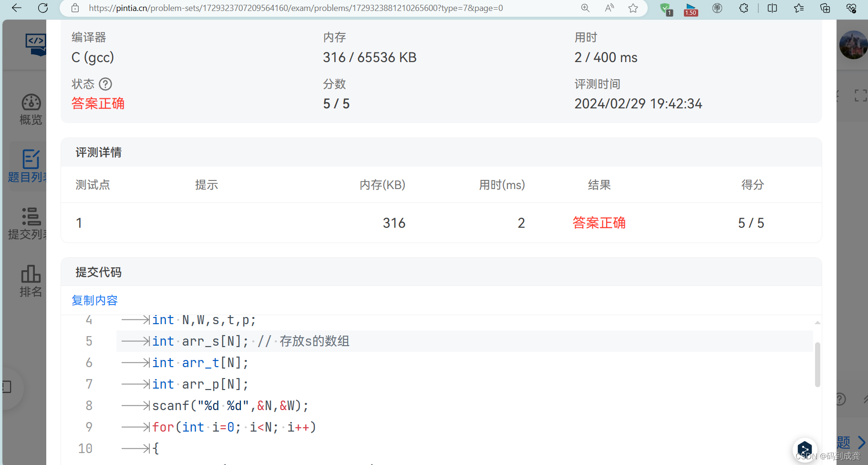Image resolution: width=868 pixels, height=465 pixels.
Task: Activate the read aloud icon
Action: tap(610, 8)
